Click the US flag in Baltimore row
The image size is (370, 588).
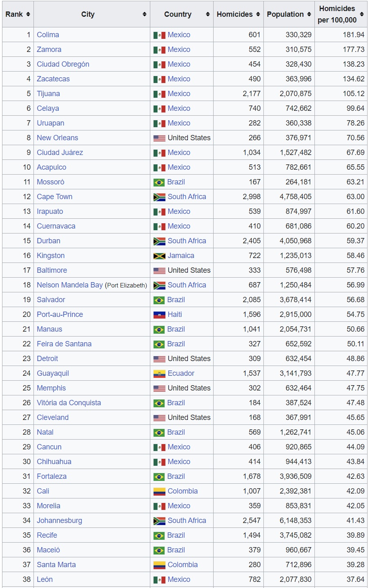[x=159, y=271]
